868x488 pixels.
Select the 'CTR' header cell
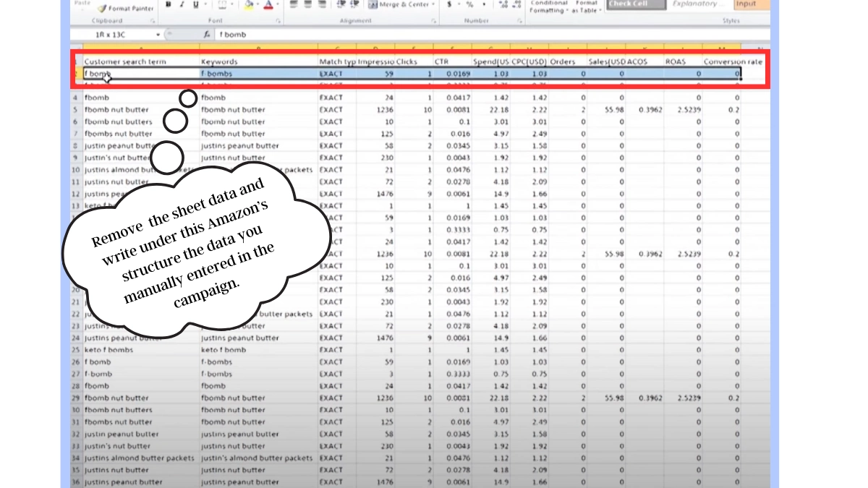[x=453, y=62]
